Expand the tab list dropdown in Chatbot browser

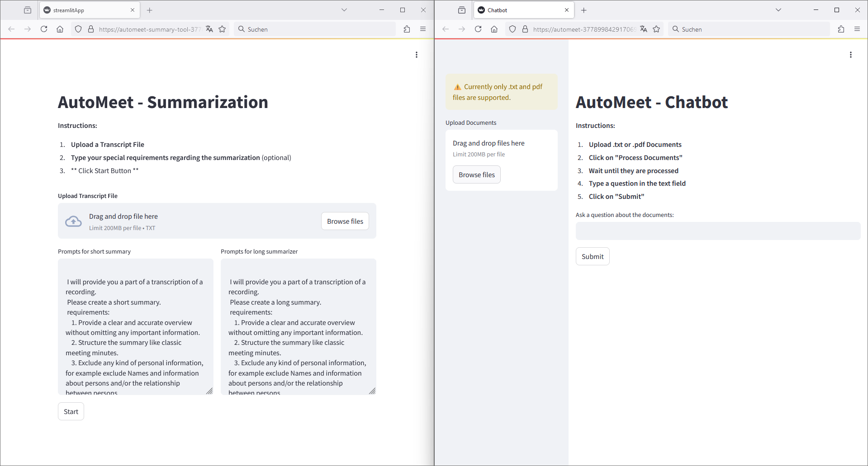(x=778, y=10)
